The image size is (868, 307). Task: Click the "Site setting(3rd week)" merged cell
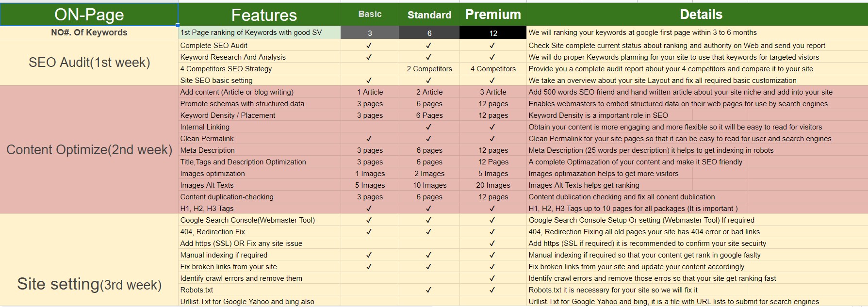click(89, 284)
